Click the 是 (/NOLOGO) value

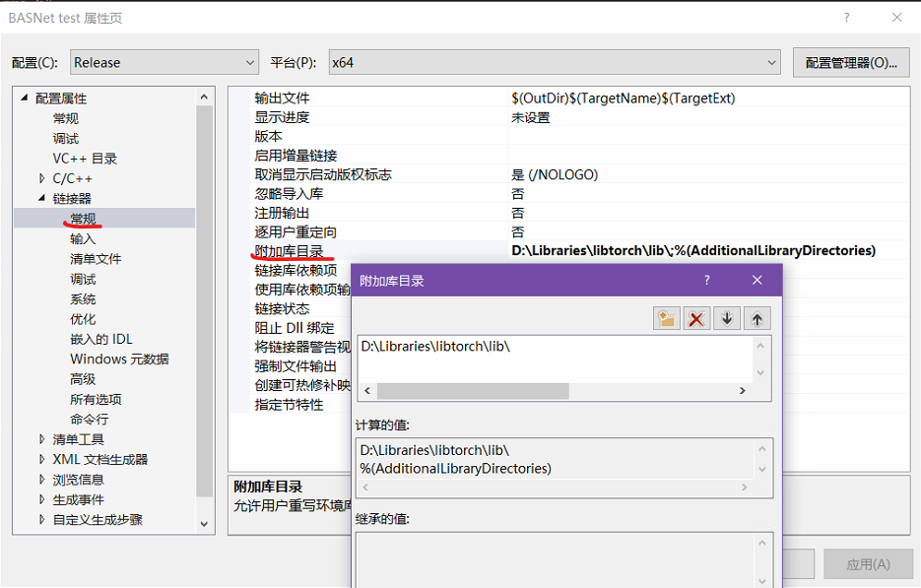(x=555, y=174)
